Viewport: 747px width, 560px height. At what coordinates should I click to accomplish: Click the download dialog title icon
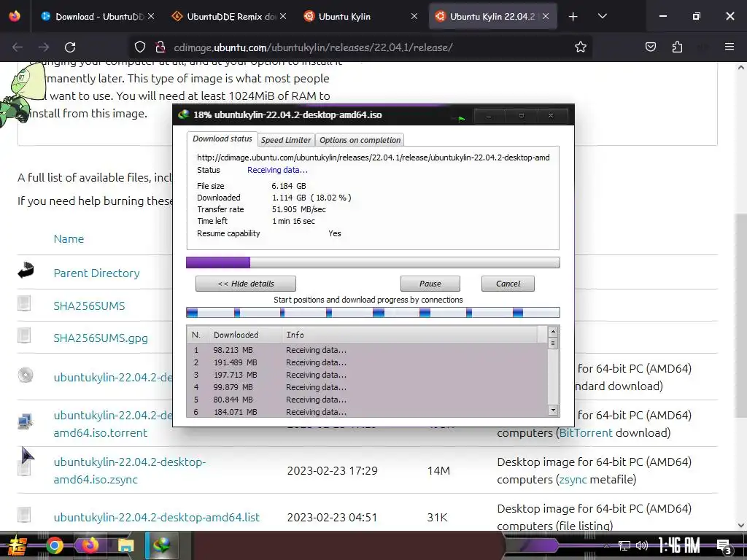(183, 114)
